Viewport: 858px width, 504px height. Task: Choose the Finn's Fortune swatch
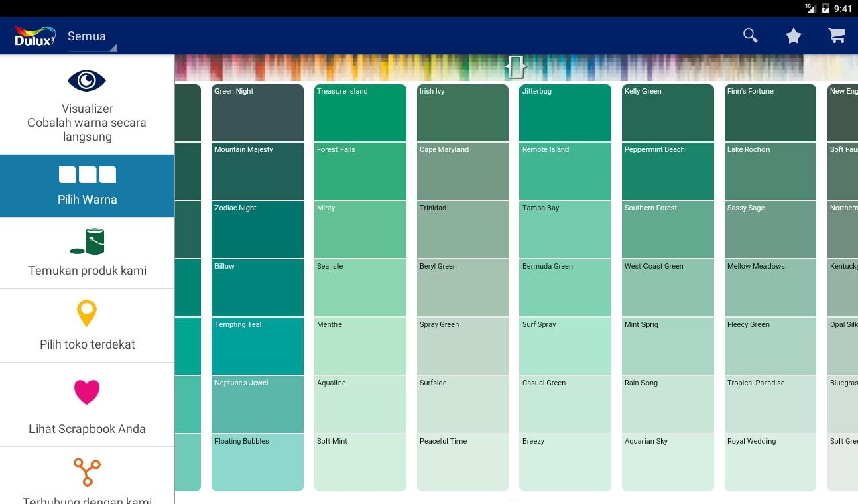(x=770, y=113)
